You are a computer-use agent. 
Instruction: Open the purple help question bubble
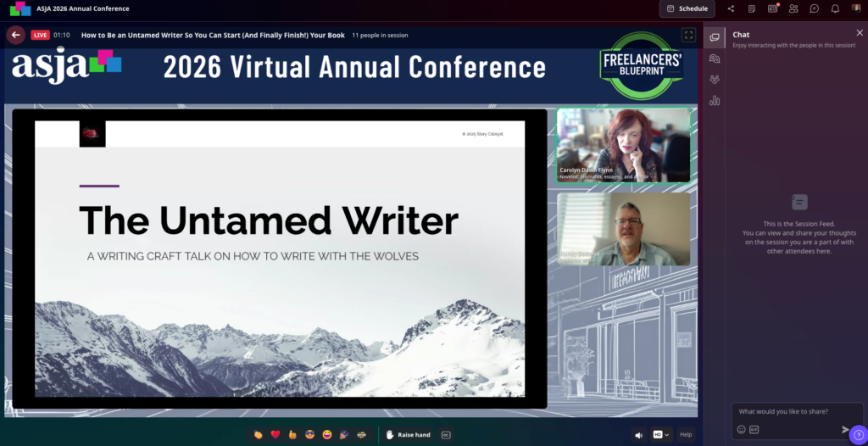(859, 435)
